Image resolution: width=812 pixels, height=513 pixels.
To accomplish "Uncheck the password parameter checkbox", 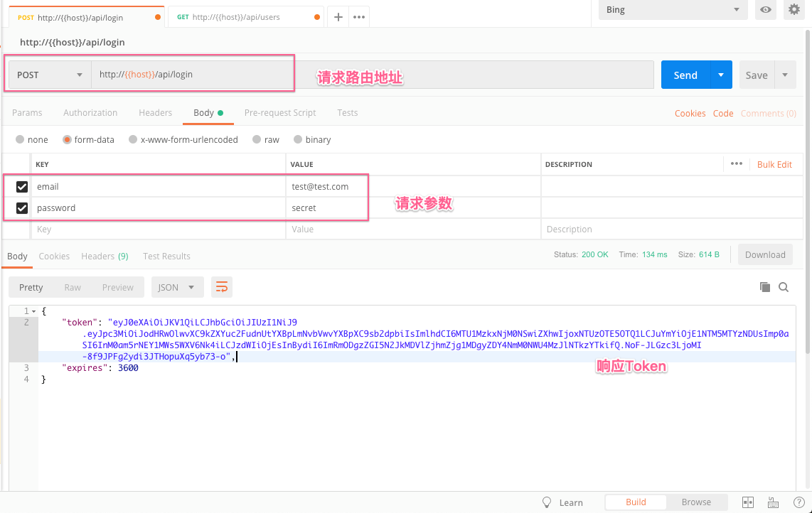I will pyautogui.click(x=22, y=207).
